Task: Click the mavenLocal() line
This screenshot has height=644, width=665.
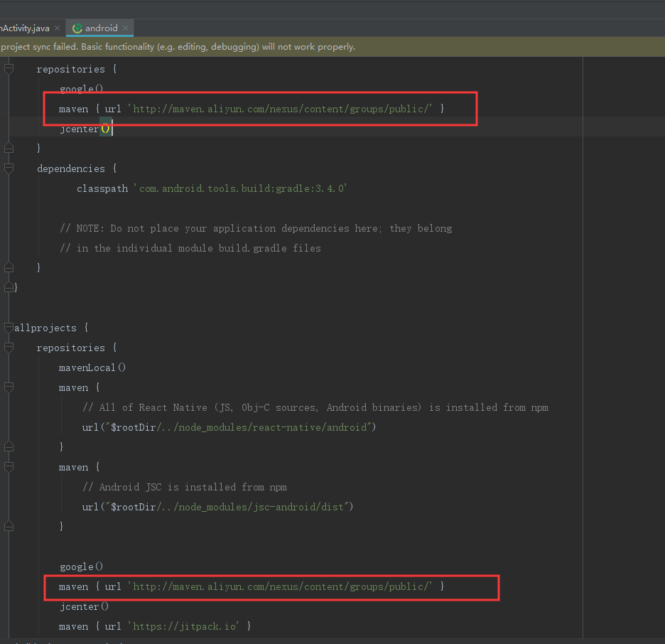Action: 92,367
